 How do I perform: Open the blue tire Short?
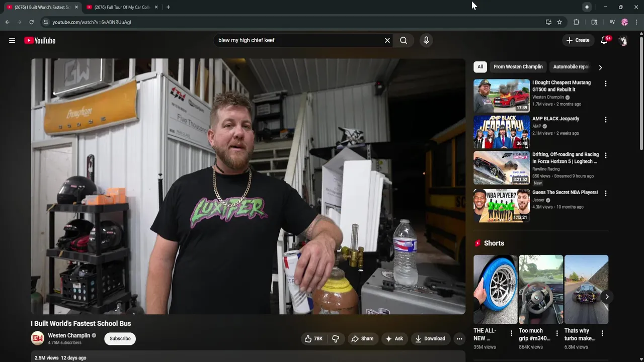(x=495, y=290)
